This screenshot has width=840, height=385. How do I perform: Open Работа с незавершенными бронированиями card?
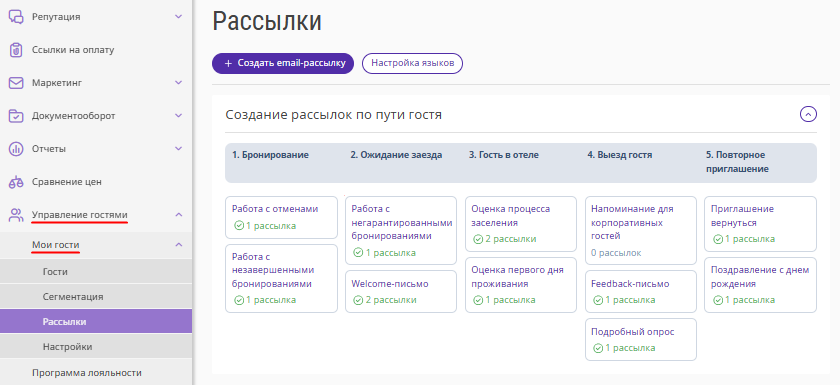(x=281, y=278)
